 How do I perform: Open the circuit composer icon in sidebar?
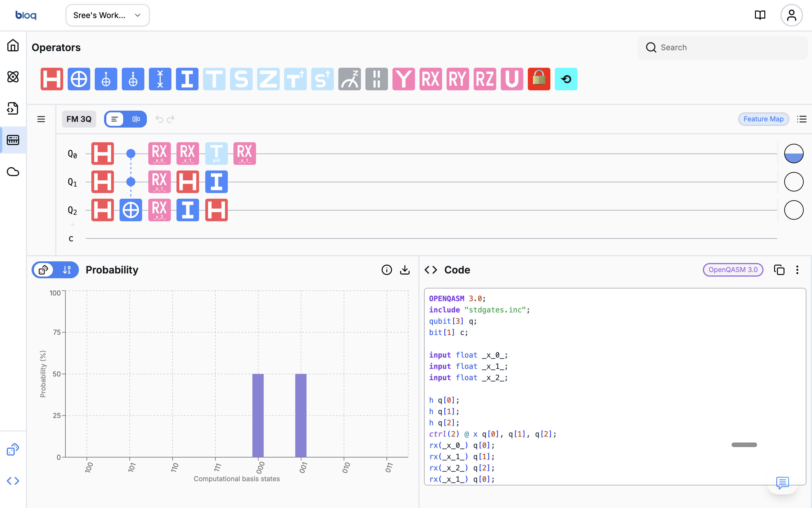13,140
